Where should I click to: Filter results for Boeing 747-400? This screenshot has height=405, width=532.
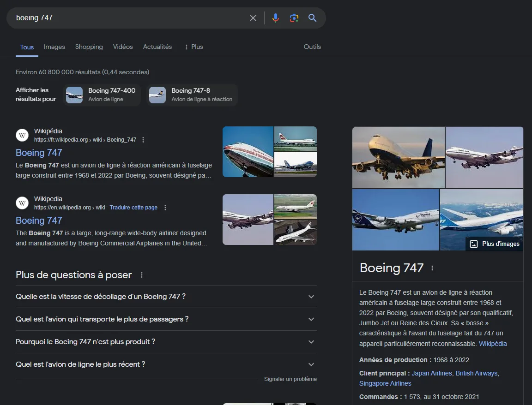point(102,95)
